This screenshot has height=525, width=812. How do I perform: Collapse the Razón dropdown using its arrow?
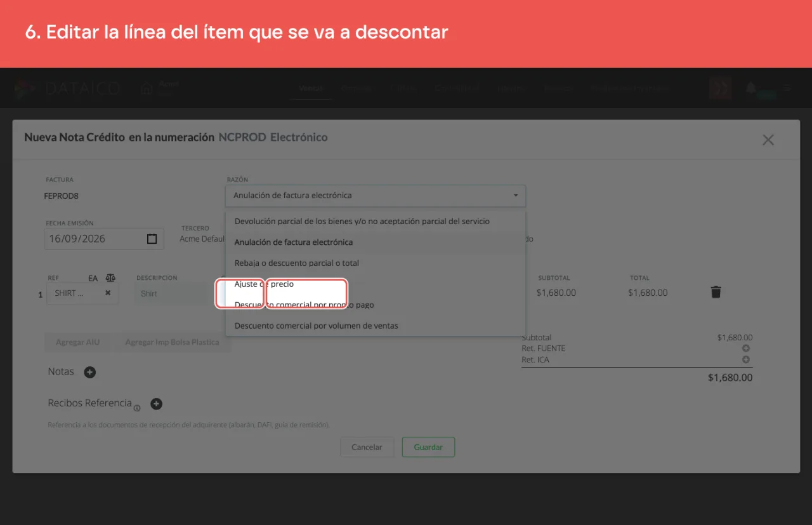coord(516,196)
